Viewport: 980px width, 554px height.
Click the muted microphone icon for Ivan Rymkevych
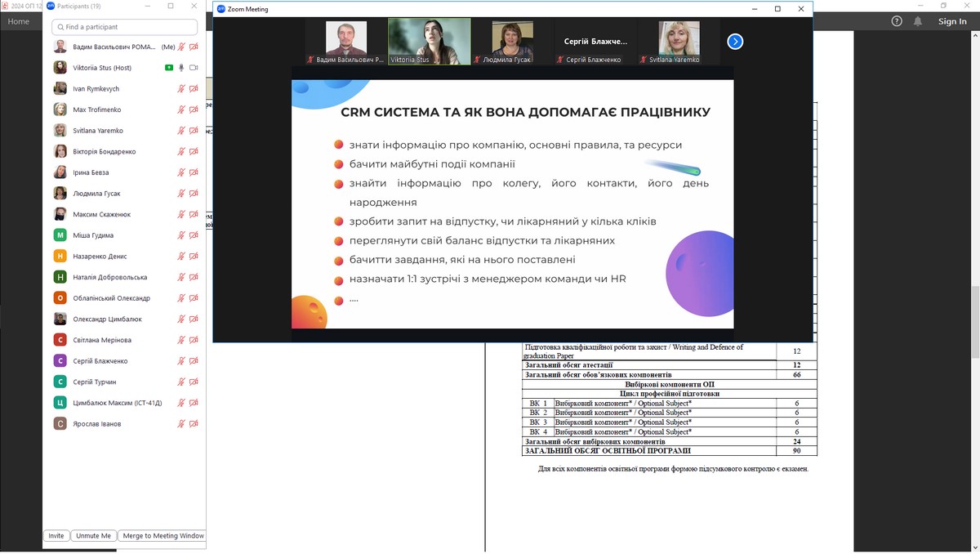pyautogui.click(x=181, y=89)
